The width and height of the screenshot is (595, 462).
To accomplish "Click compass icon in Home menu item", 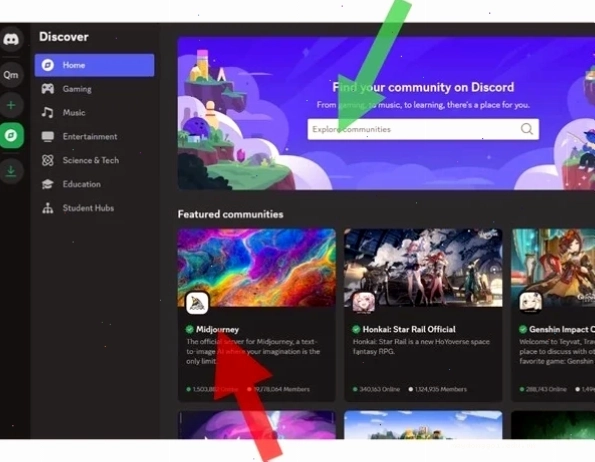I will coord(48,65).
